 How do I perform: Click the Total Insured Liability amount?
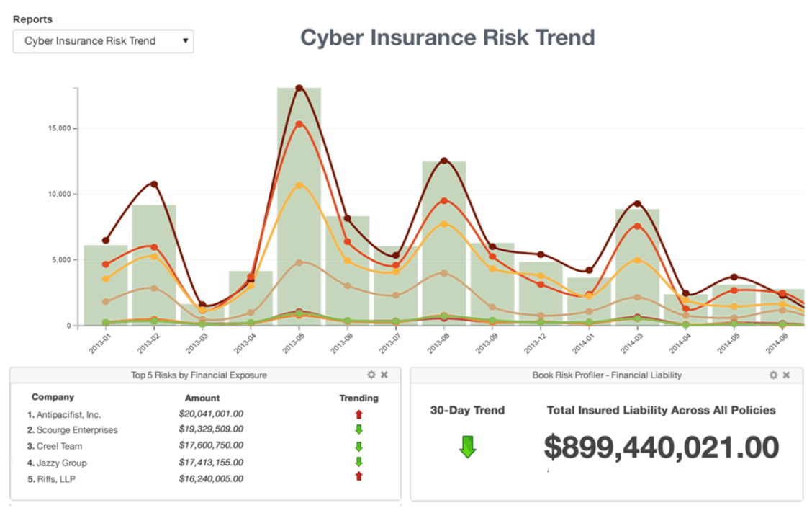tap(661, 447)
